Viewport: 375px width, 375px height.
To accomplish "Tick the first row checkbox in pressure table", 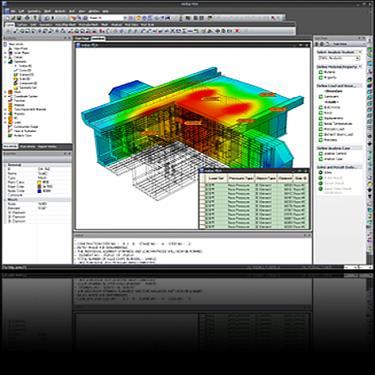I will coord(202,185).
